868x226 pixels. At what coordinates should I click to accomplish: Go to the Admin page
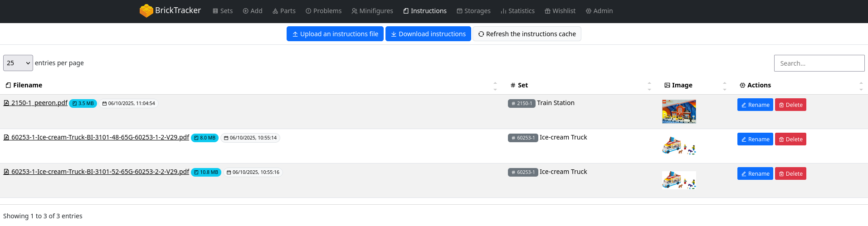click(599, 11)
